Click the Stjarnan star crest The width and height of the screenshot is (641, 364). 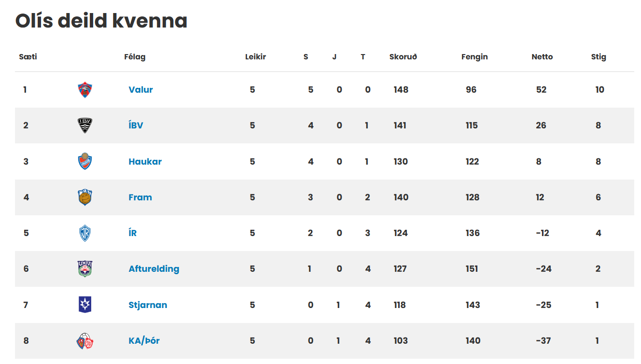click(85, 305)
